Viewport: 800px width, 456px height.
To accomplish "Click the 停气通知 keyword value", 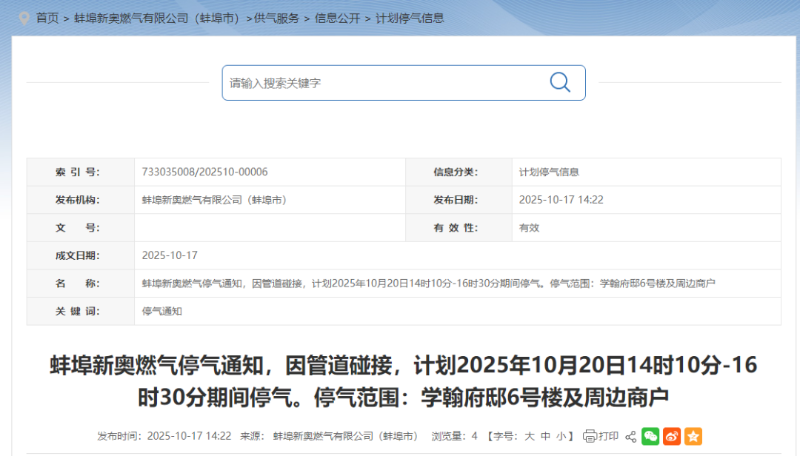I will tap(162, 311).
